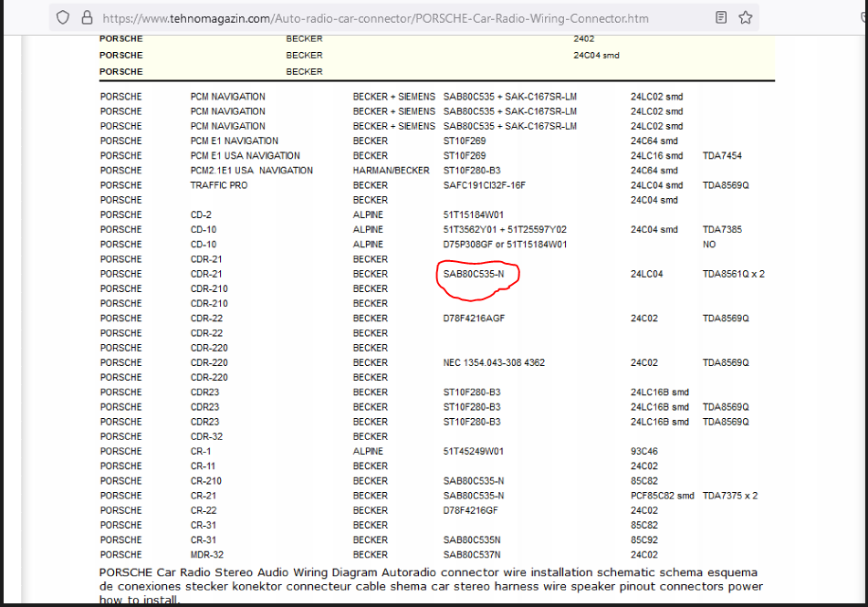This screenshot has width=868, height=607.
Task: Select the 'SAB80C535N' cell in CR-31 row
Action: pyautogui.click(x=472, y=540)
